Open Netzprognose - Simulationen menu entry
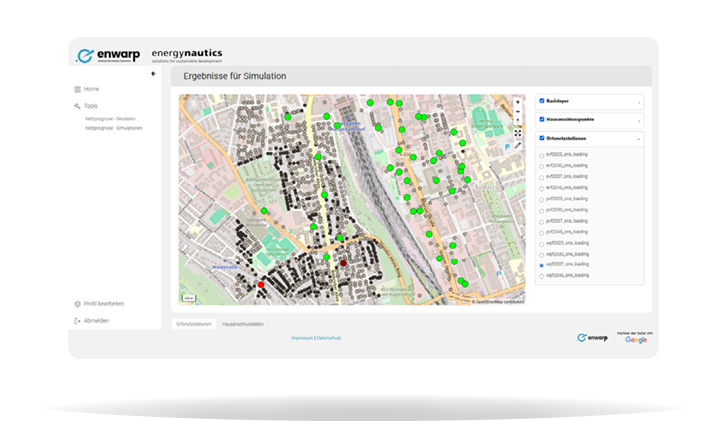 point(114,128)
